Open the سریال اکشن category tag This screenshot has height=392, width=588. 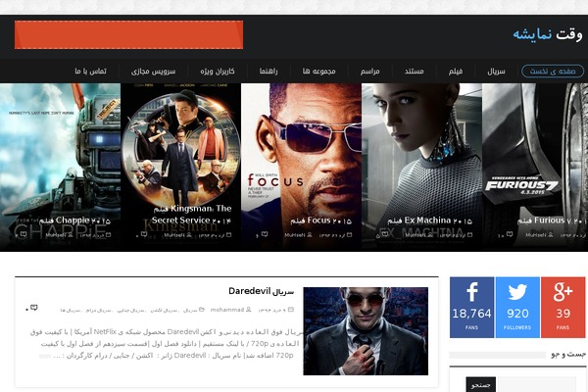point(164,311)
